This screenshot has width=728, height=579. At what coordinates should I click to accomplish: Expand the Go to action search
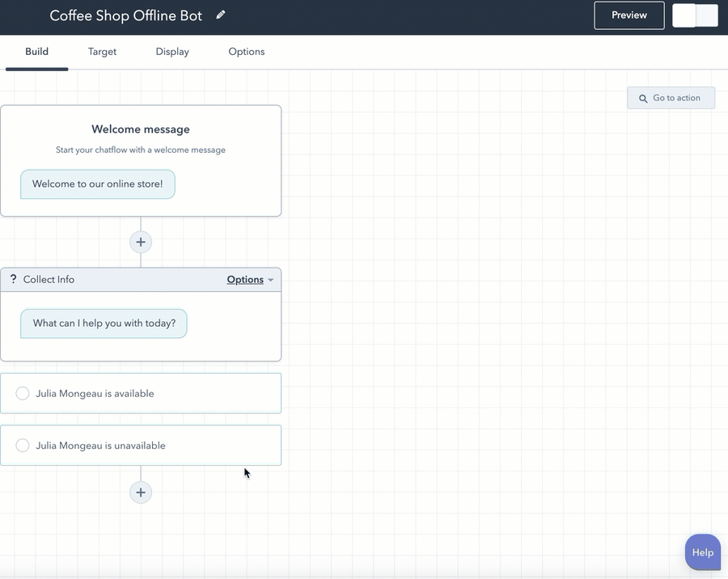tap(671, 97)
